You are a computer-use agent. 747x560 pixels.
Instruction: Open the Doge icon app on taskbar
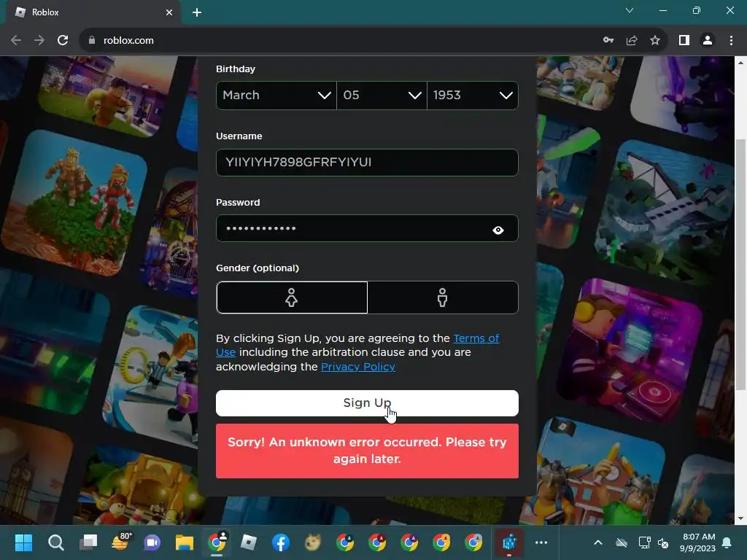313,542
